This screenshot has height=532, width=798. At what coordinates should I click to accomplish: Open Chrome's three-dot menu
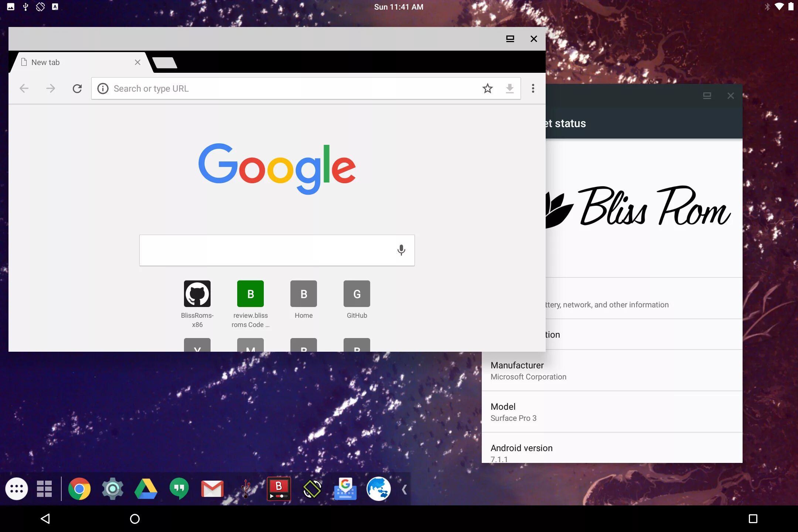533,88
